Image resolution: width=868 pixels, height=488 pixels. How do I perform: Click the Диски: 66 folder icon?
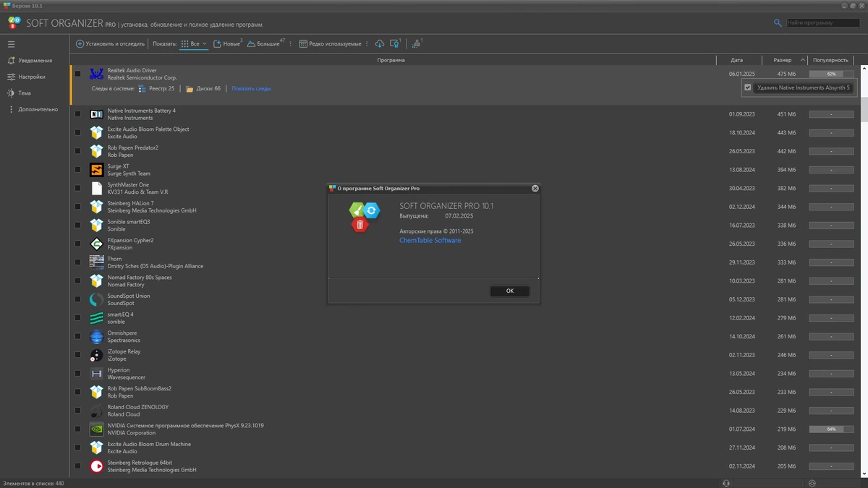pyautogui.click(x=190, y=89)
